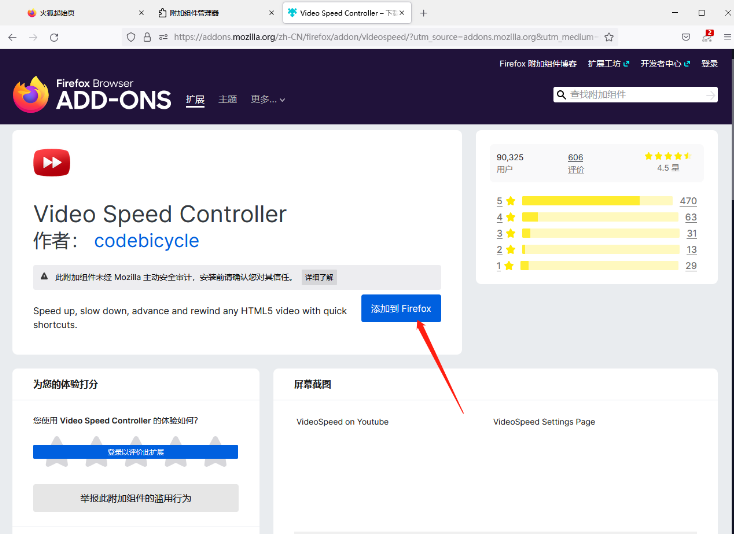Click the one-star rating bar
This screenshot has width=734, height=534.
pyautogui.click(x=600, y=266)
